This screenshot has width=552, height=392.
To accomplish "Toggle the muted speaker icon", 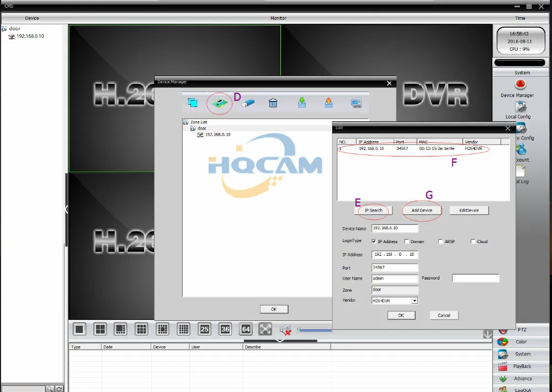I will coord(285,330).
